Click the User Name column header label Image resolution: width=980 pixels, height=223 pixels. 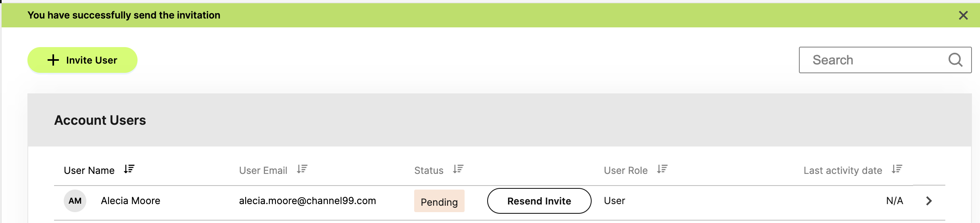pos(89,170)
